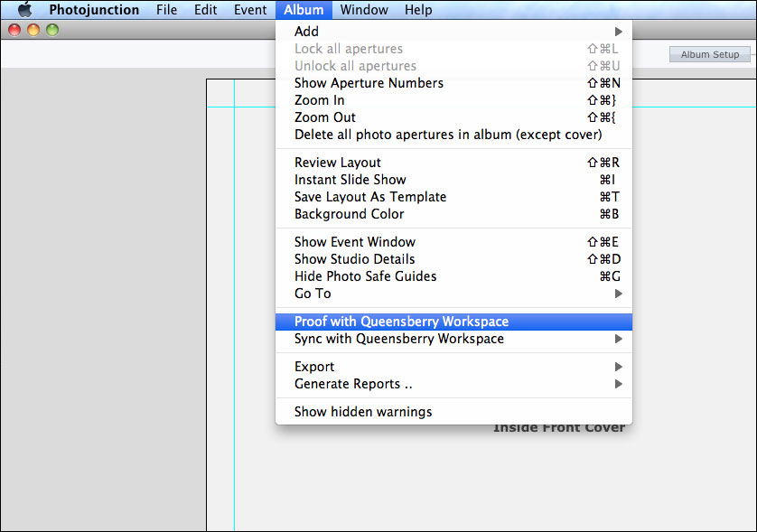
Task: Open the Window menu
Action: click(x=364, y=10)
